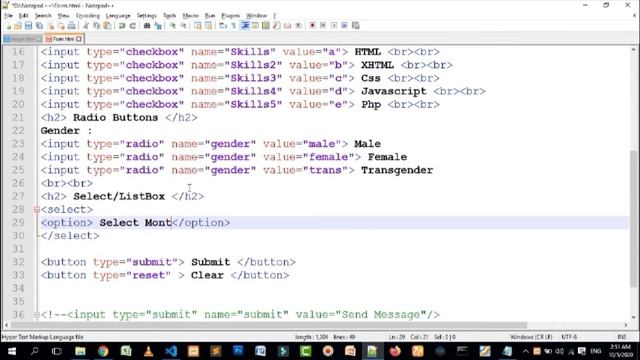
Task: Toggle file monitoring eye icon
Action: (x=298, y=26)
